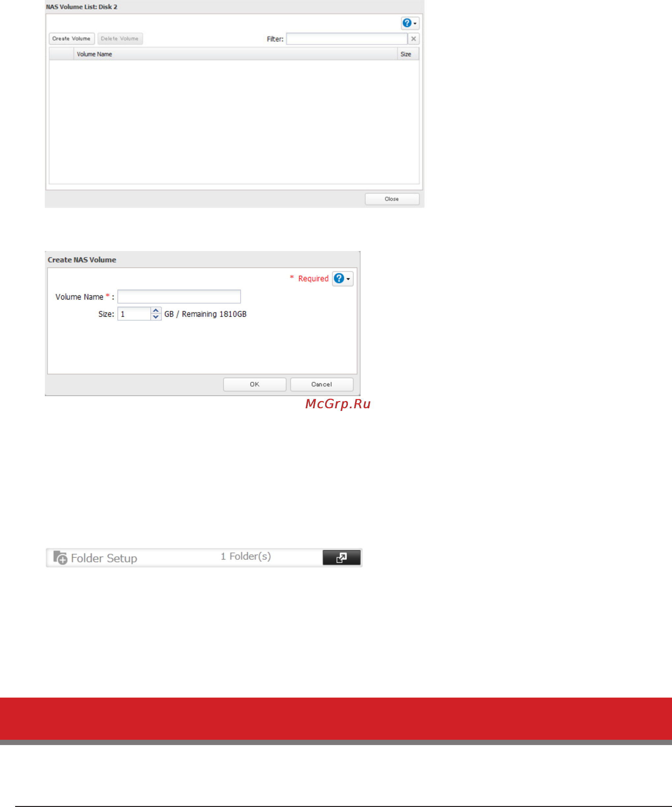
Task: Decrease size with the down arrow
Action: coord(155,317)
